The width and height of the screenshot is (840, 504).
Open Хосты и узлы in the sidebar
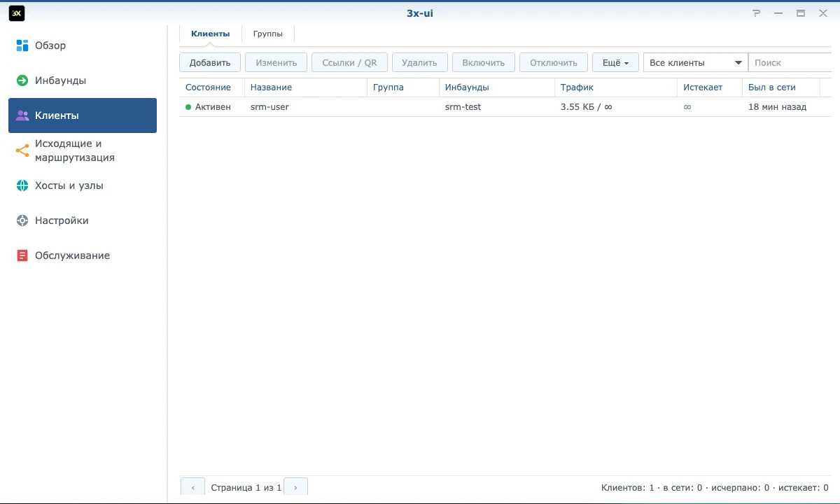[x=83, y=185]
